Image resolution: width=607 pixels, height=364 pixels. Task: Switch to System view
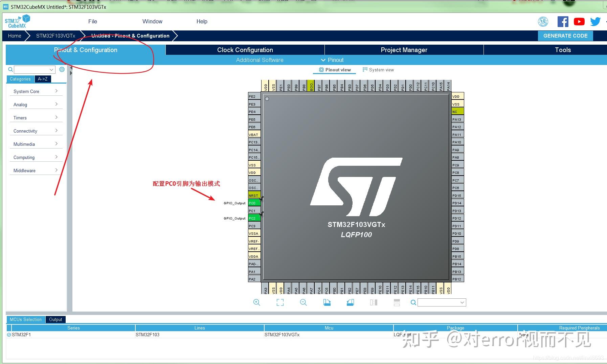click(378, 70)
